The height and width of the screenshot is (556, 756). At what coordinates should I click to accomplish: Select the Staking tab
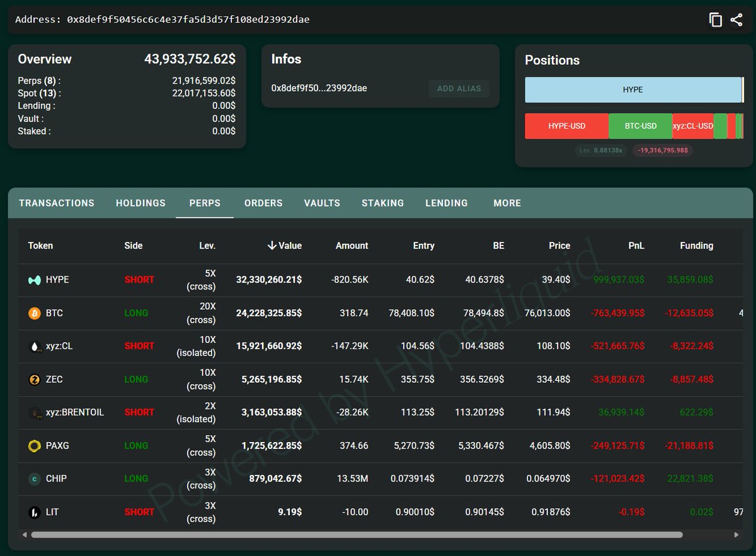(x=382, y=203)
